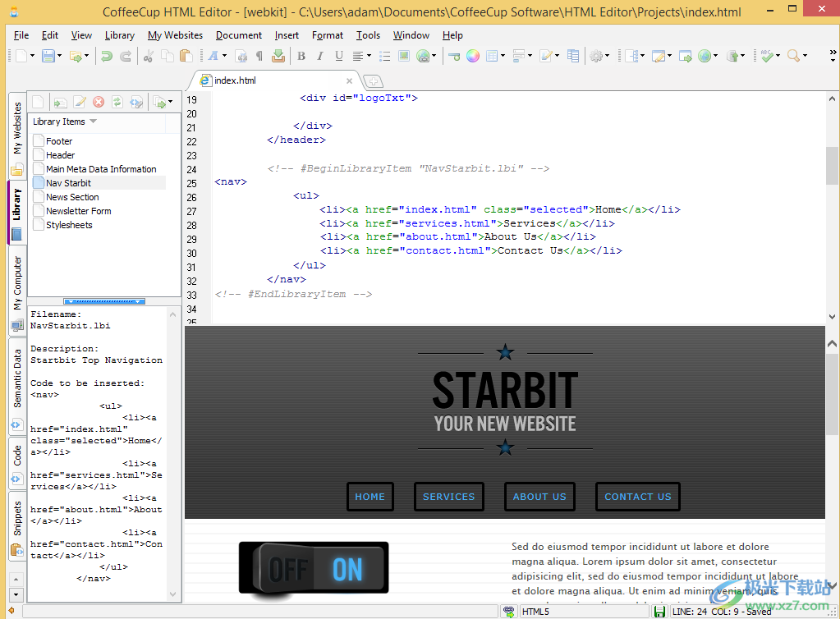Apply Underline formatting
The image size is (840, 619).
339,56
